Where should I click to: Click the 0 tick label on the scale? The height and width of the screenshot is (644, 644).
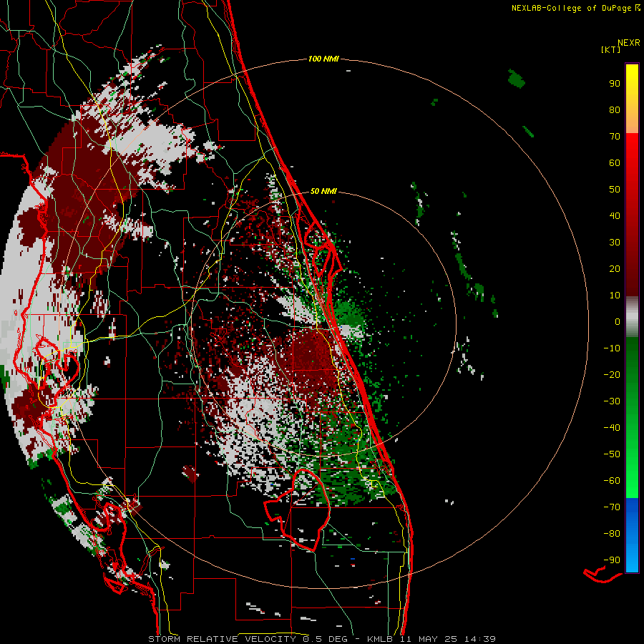click(618, 321)
